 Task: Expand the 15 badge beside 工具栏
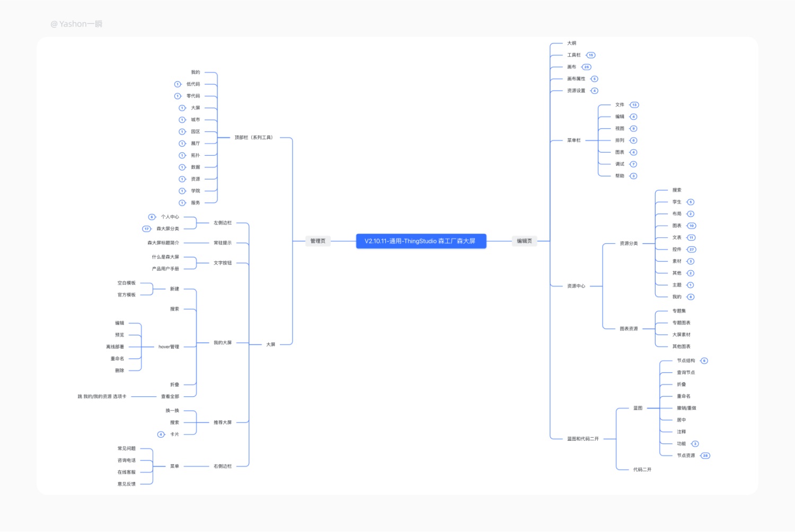tap(591, 55)
